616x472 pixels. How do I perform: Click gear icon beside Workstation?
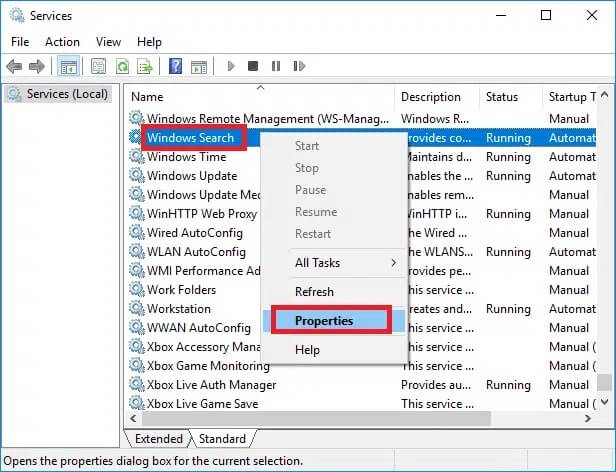[137, 309]
